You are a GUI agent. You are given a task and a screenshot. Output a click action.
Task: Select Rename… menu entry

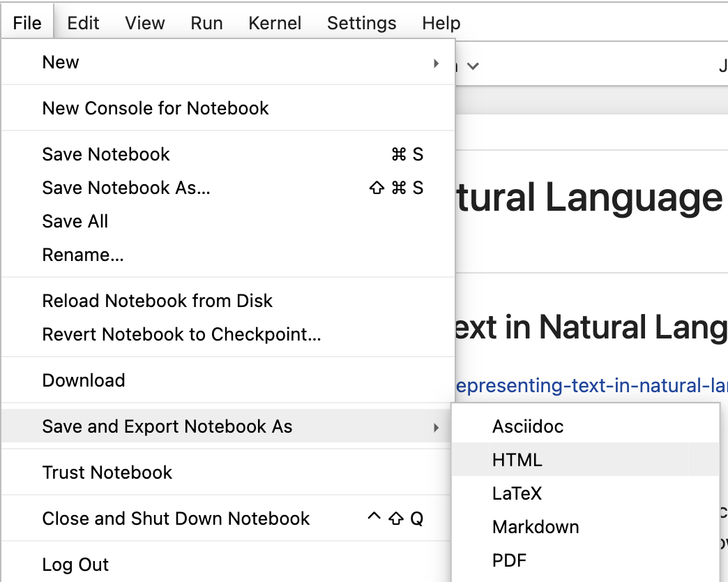click(83, 255)
